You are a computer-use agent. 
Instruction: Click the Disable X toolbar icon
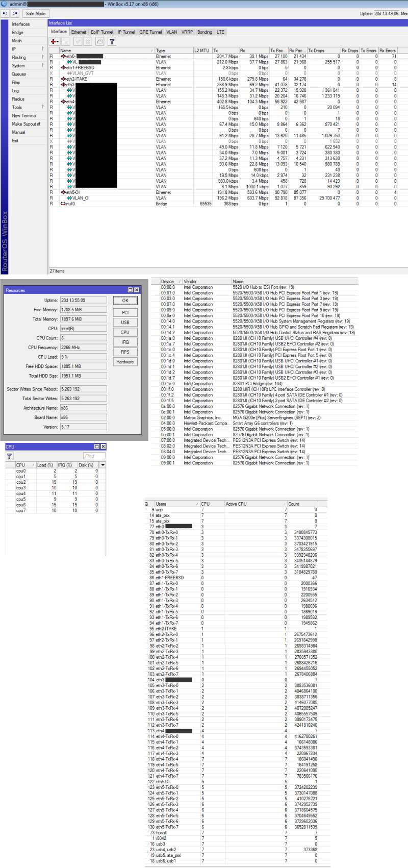pos(88,41)
